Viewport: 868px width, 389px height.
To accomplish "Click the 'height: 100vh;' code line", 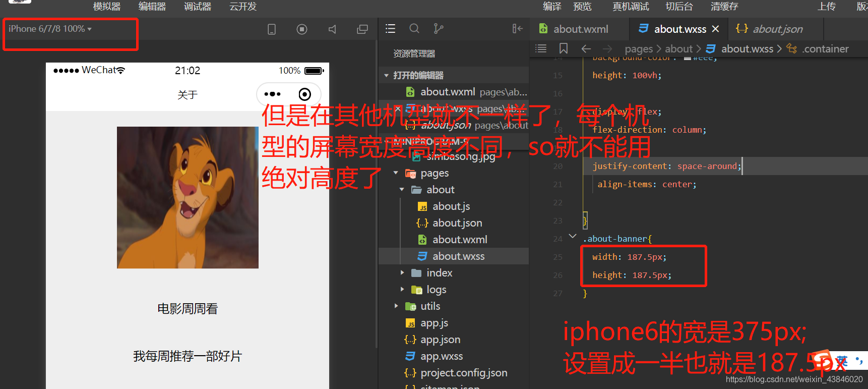I will (x=627, y=75).
